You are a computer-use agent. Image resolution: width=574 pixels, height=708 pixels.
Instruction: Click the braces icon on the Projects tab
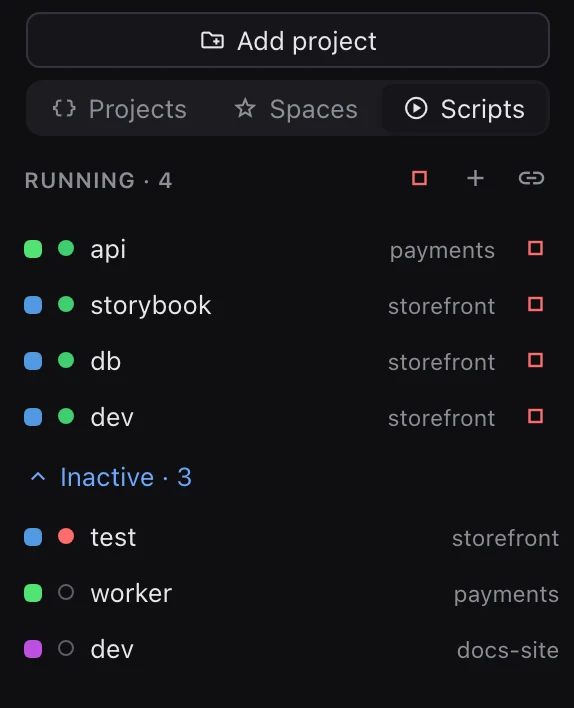(x=64, y=108)
